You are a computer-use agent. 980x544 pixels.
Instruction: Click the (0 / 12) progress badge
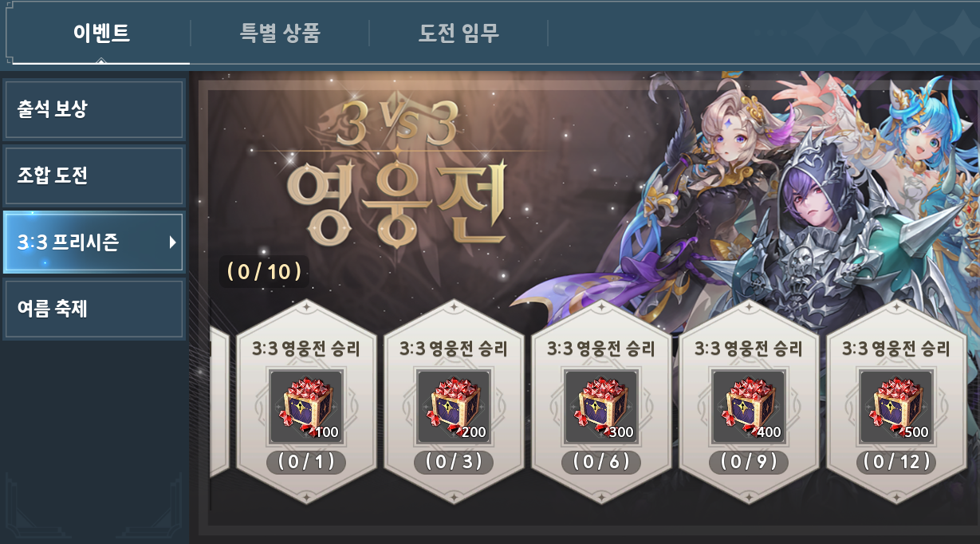click(x=896, y=462)
